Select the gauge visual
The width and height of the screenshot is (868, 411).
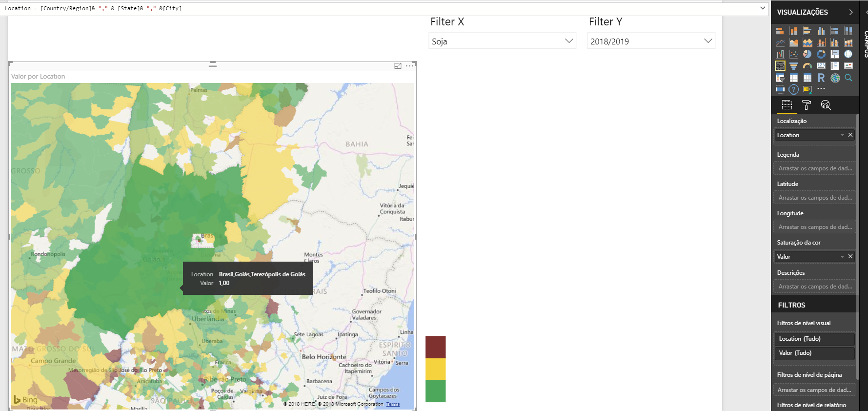tap(807, 66)
